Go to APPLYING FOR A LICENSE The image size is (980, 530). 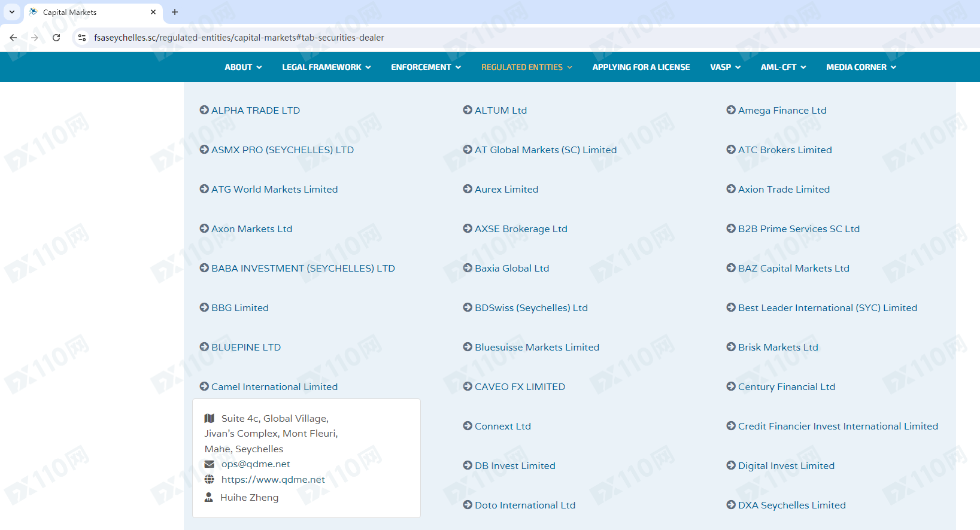click(x=641, y=67)
